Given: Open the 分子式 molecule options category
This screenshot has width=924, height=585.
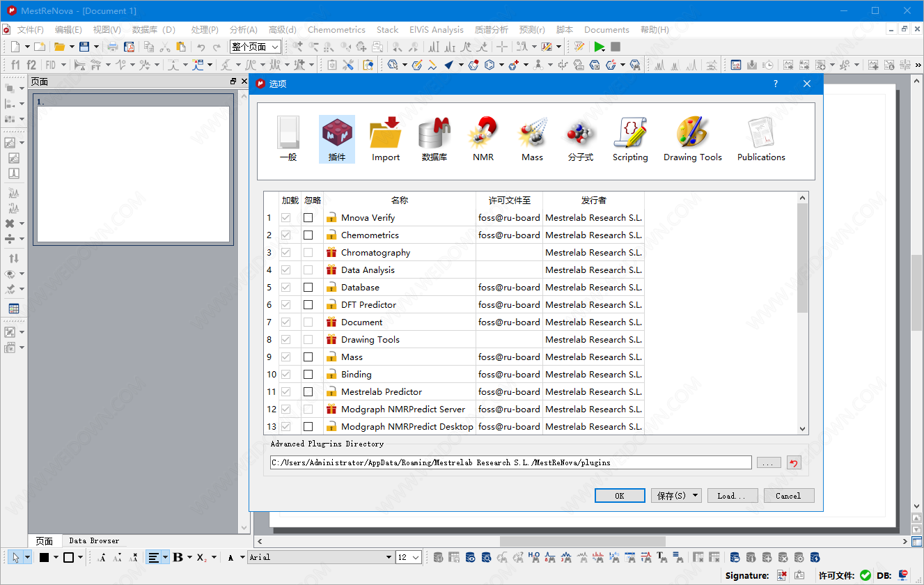Looking at the screenshot, I should 581,139.
